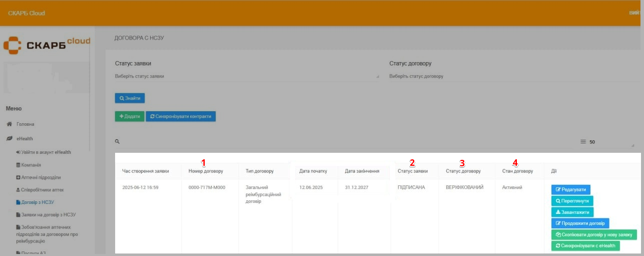The height and width of the screenshot is (256, 644).
Task: Go to Компанія in sidebar
Action: (x=31, y=165)
